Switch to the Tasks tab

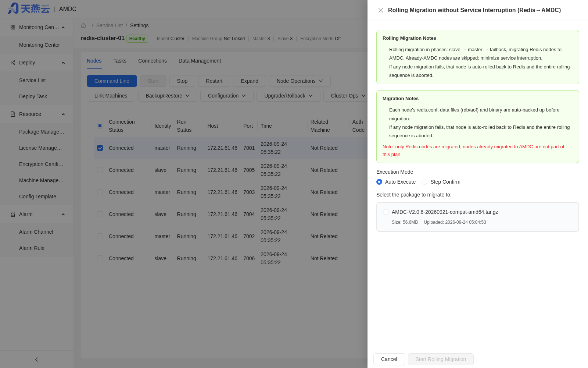[x=120, y=61]
